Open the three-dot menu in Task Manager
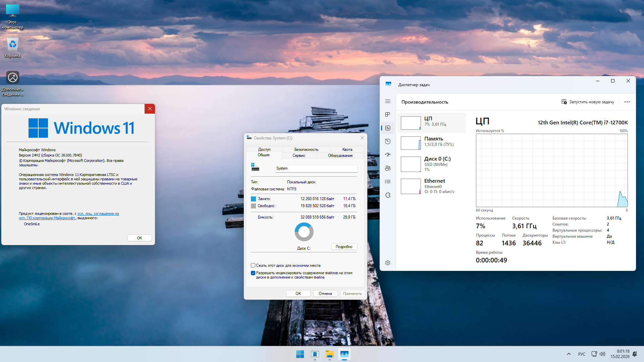This screenshot has height=362, width=644. [x=627, y=102]
